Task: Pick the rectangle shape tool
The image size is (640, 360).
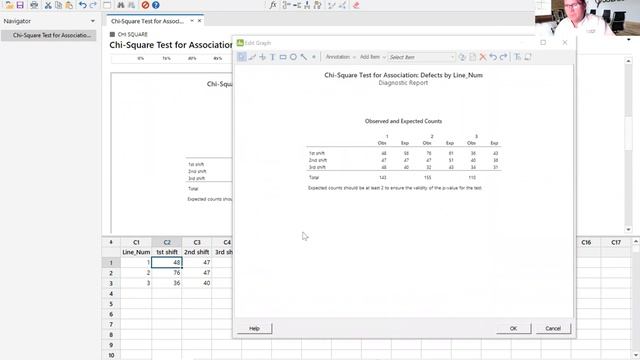Action: [283, 57]
